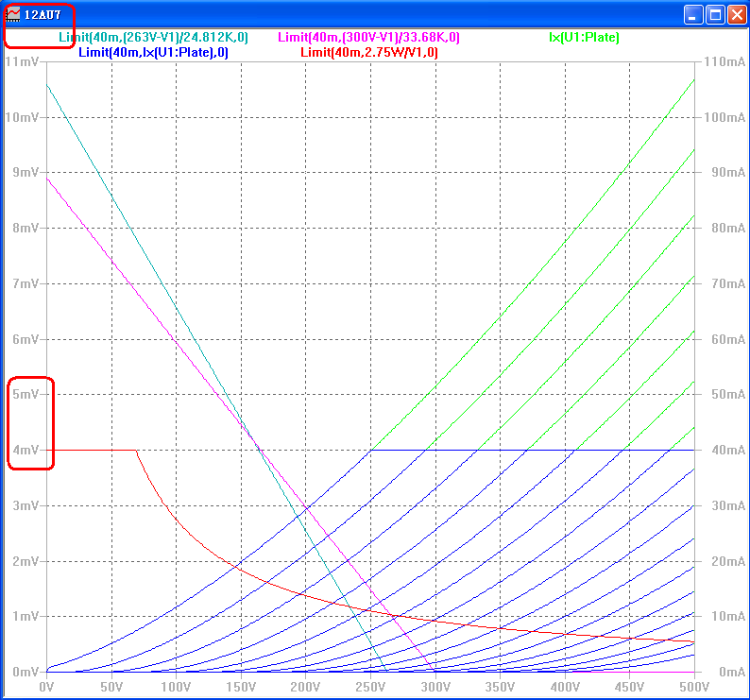This screenshot has height=700, width=750.
Task: Click the 0V horizontal axis label
Action: pos(46,687)
